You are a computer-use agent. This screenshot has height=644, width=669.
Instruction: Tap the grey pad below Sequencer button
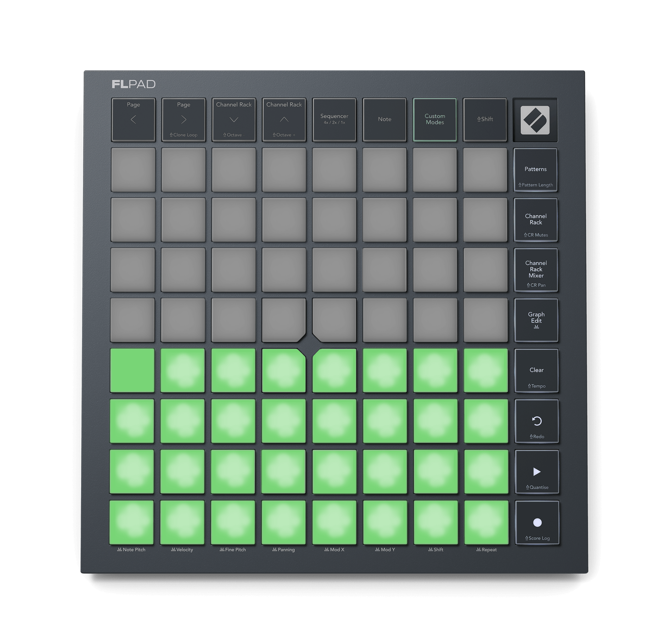point(334,169)
